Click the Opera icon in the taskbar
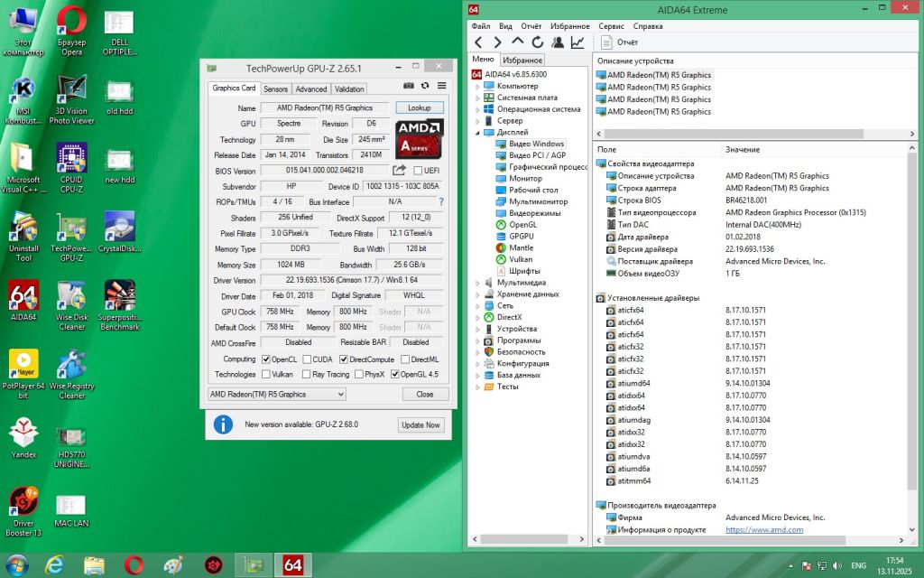The height and width of the screenshot is (578, 924). click(x=134, y=565)
